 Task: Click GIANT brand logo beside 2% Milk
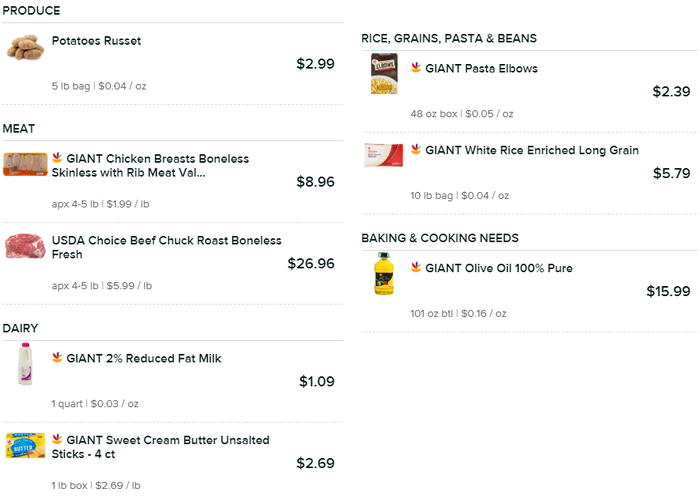pos(57,357)
